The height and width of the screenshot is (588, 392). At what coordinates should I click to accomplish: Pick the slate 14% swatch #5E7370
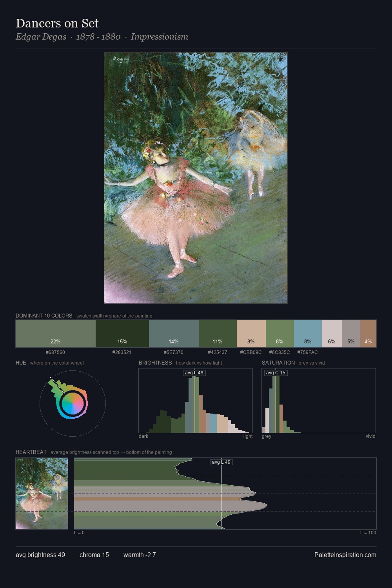pyautogui.click(x=174, y=334)
